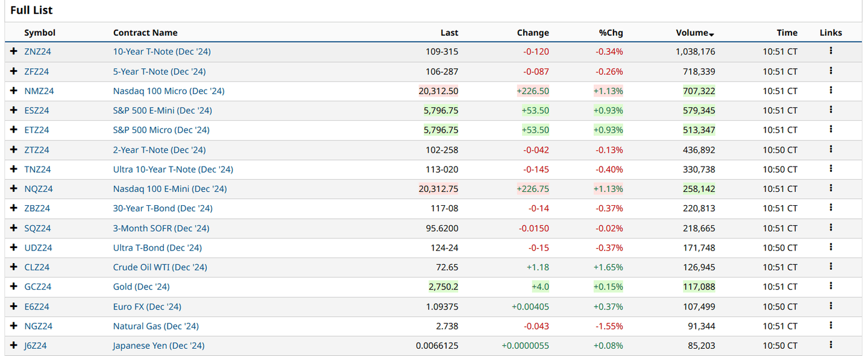Viewport: 868px width, 356px height.
Task: Open links menu for Gold row
Action: tap(831, 286)
